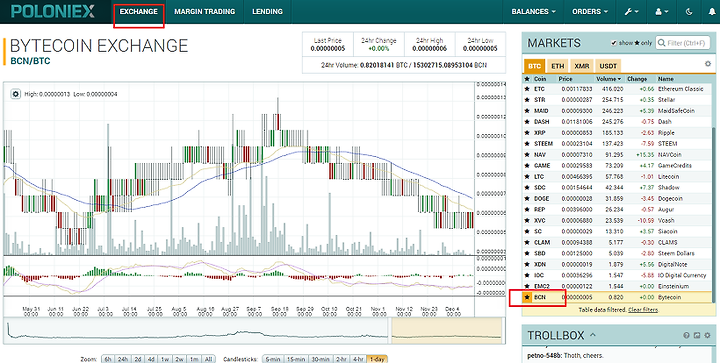This screenshot has height=363, width=720.
Task: Toggle the favorite star for SBD
Action: click(x=527, y=253)
